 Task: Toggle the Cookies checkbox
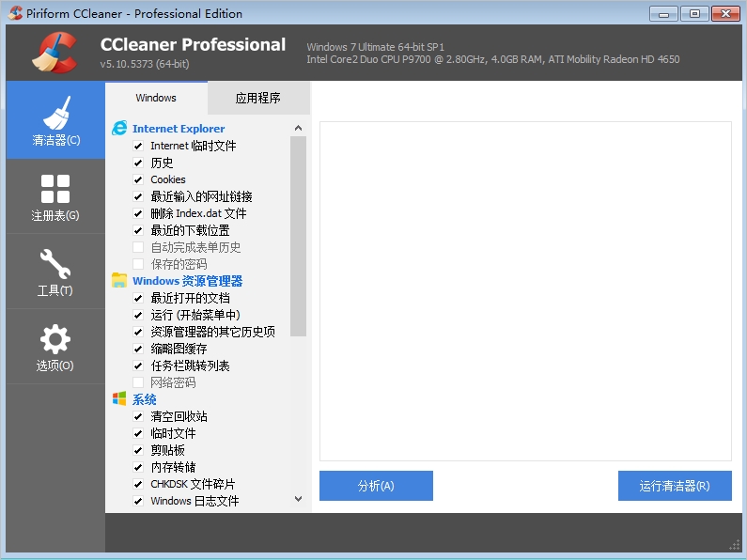(138, 179)
